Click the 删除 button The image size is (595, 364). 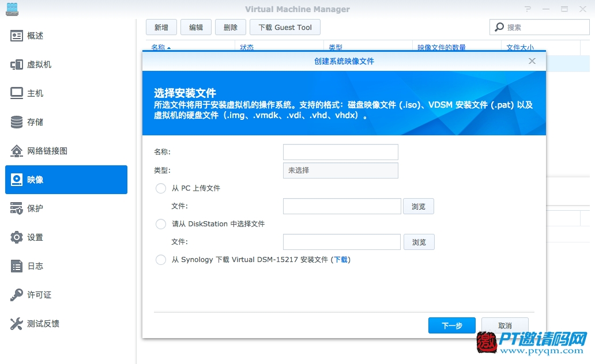231,27
